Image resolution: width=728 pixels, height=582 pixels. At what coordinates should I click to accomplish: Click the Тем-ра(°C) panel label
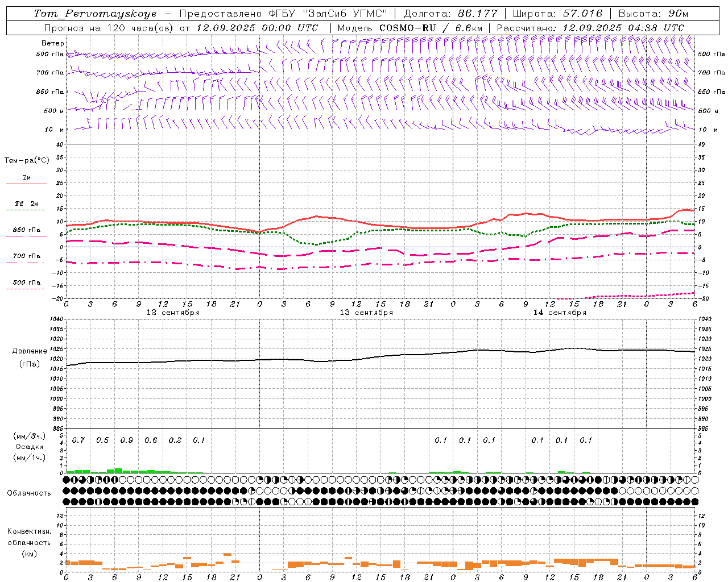(27, 161)
